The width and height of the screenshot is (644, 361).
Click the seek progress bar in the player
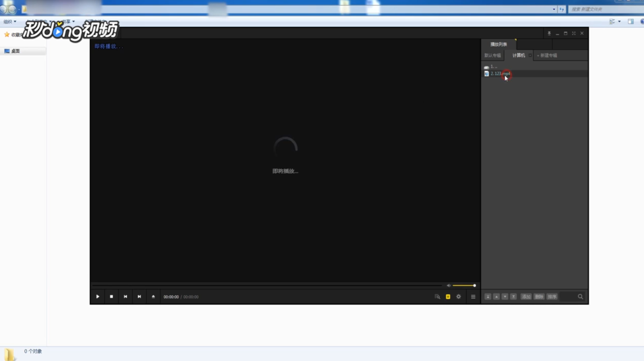267,285
